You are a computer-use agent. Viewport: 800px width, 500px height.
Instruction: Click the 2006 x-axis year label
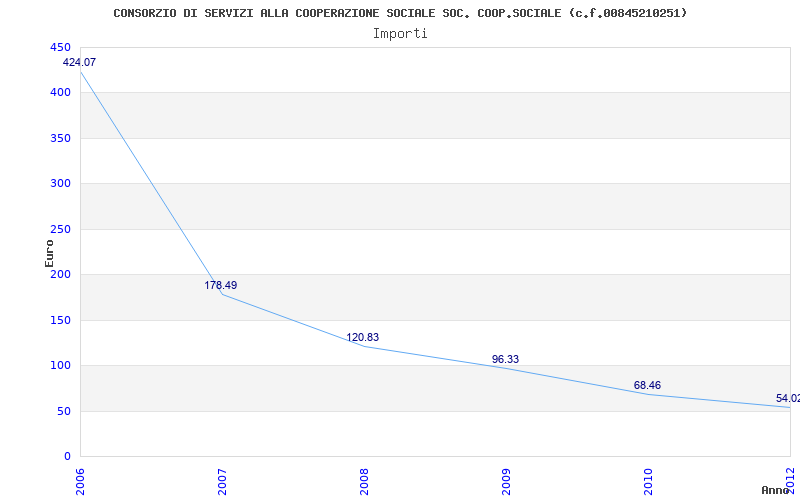coord(80,481)
